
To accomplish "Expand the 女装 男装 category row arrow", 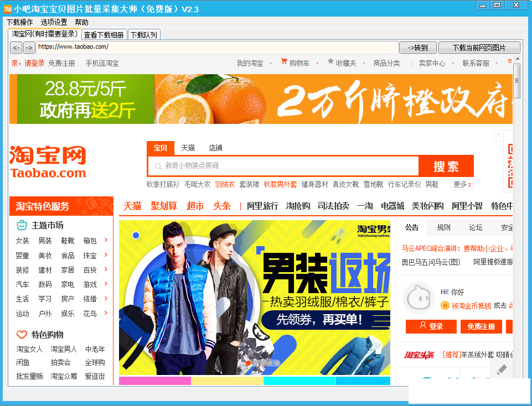I will tap(106, 240).
